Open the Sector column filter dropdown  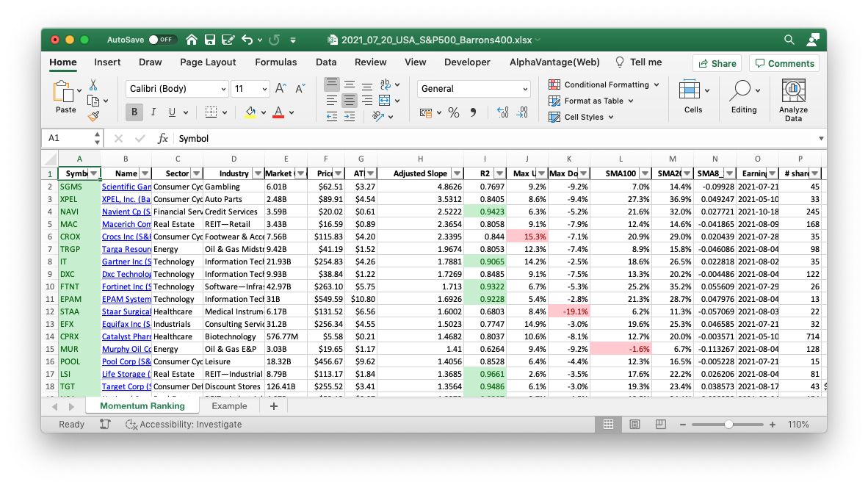[x=196, y=173]
